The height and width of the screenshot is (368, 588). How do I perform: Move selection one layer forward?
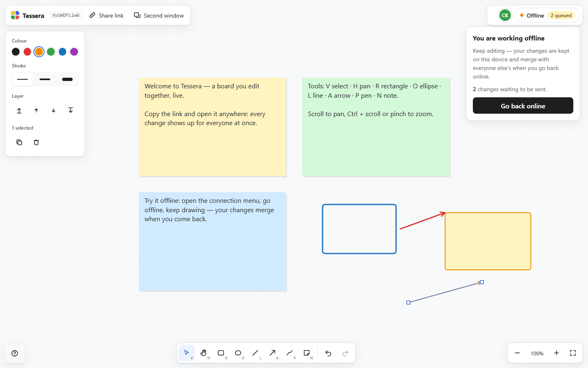click(36, 110)
